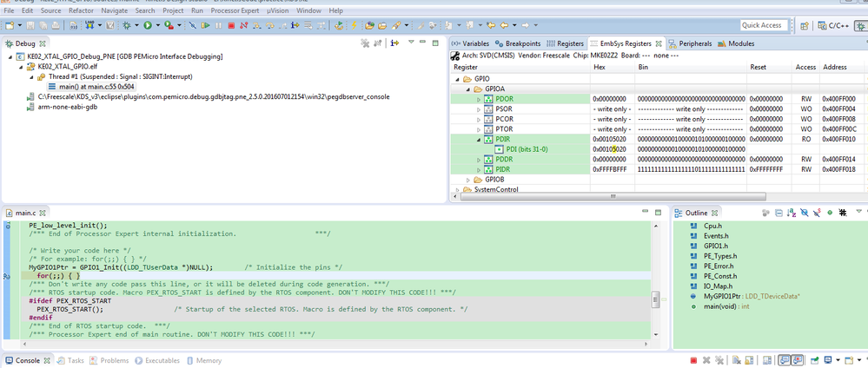
Task: Click the red Terminate button in toolbar
Action: 231,25
